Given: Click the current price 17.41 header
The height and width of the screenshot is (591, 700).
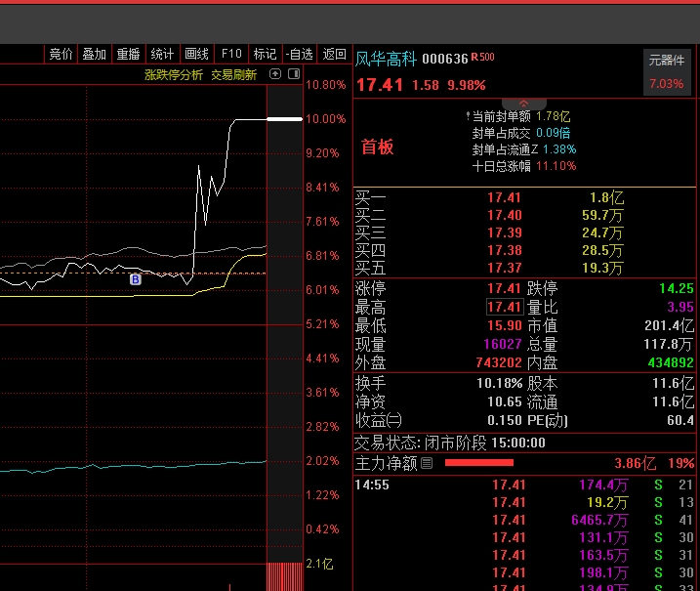Looking at the screenshot, I should (380, 85).
